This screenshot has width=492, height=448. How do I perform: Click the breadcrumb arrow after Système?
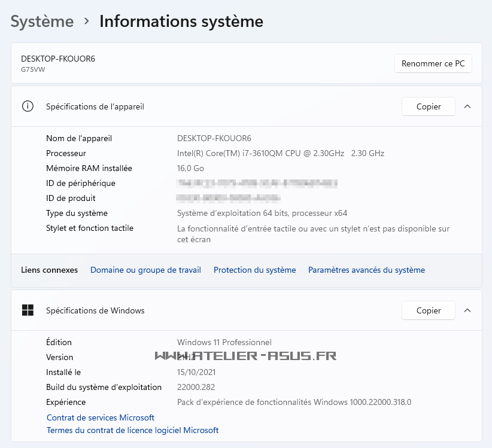87,22
